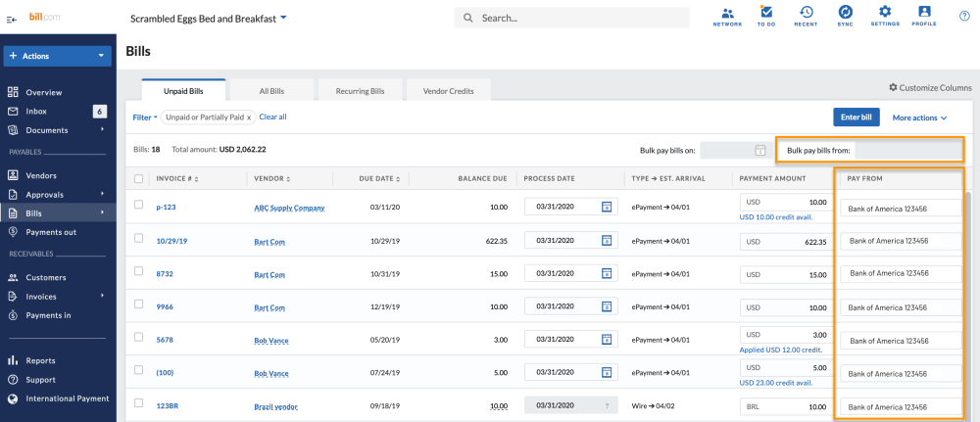Switch to the Unpaid Bills tab
The image size is (980, 422).
(x=183, y=90)
